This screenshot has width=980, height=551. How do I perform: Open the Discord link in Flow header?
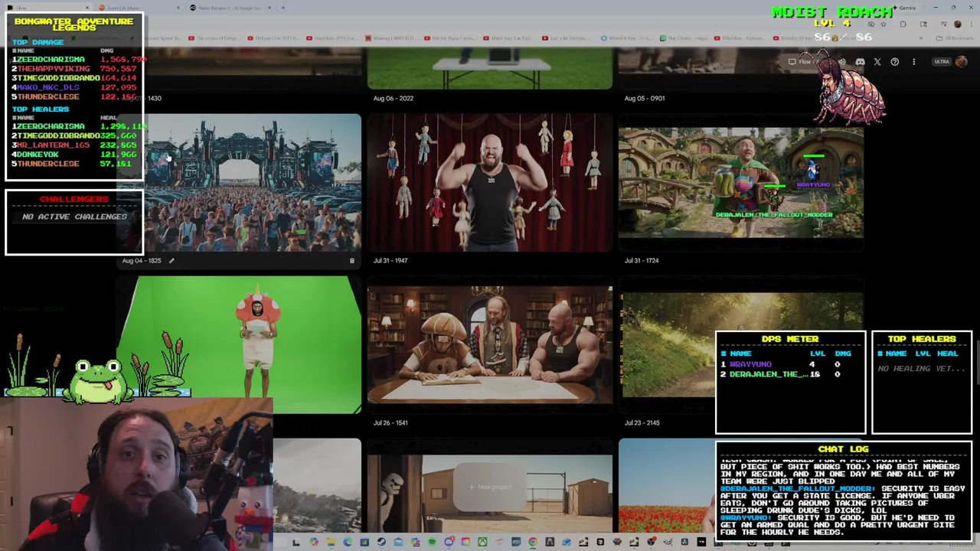click(x=860, y=62)
